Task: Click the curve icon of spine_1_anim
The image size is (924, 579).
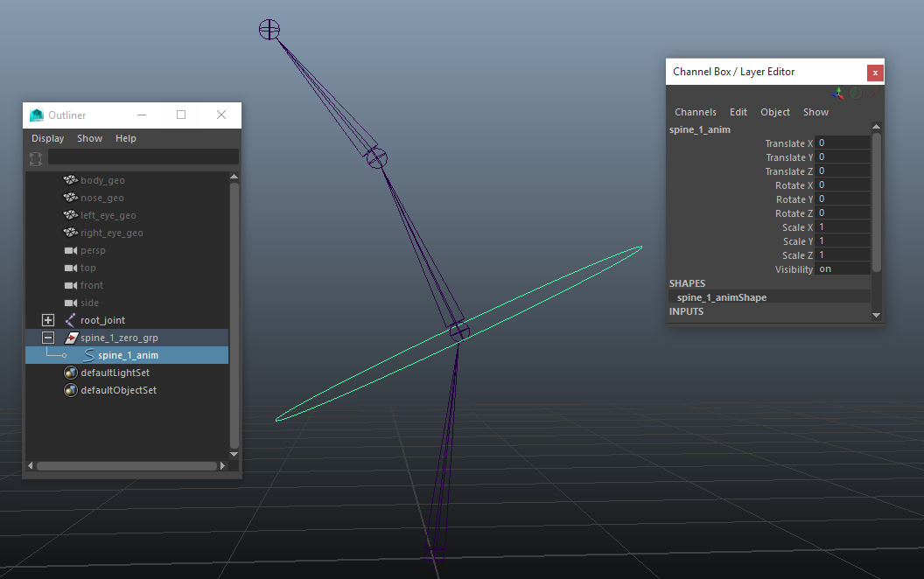Action: 88,355
